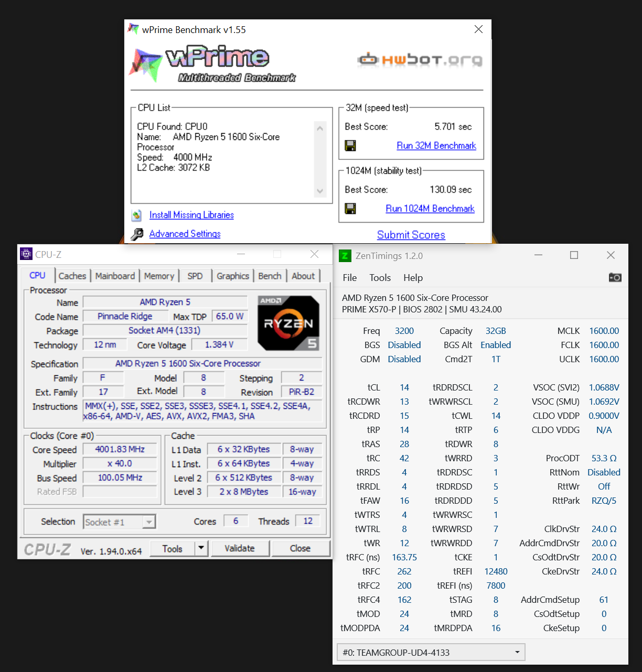Click the Validate button in CPU-Z
Image resolution: width=642 pixels, height=672 pixels.
(240, 548)
